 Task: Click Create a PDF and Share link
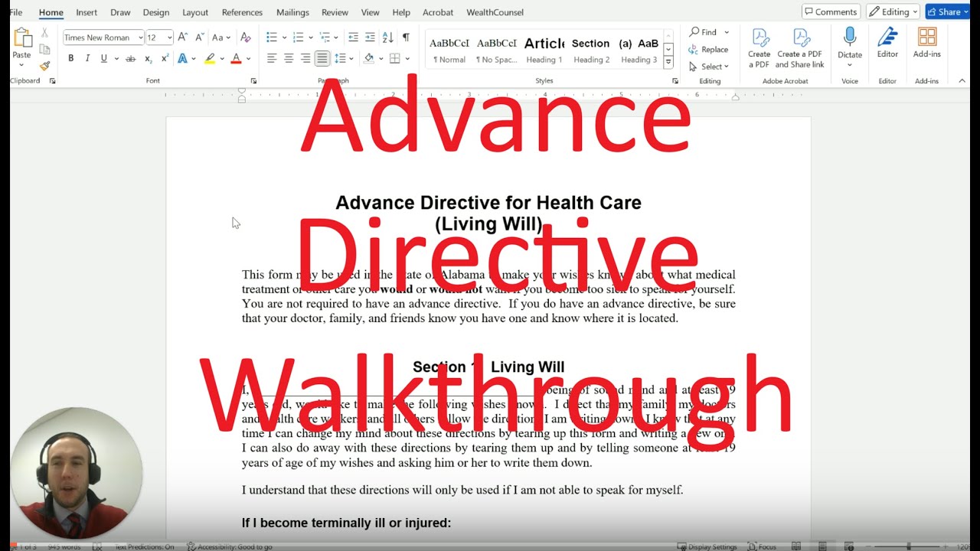click(800, 48)
